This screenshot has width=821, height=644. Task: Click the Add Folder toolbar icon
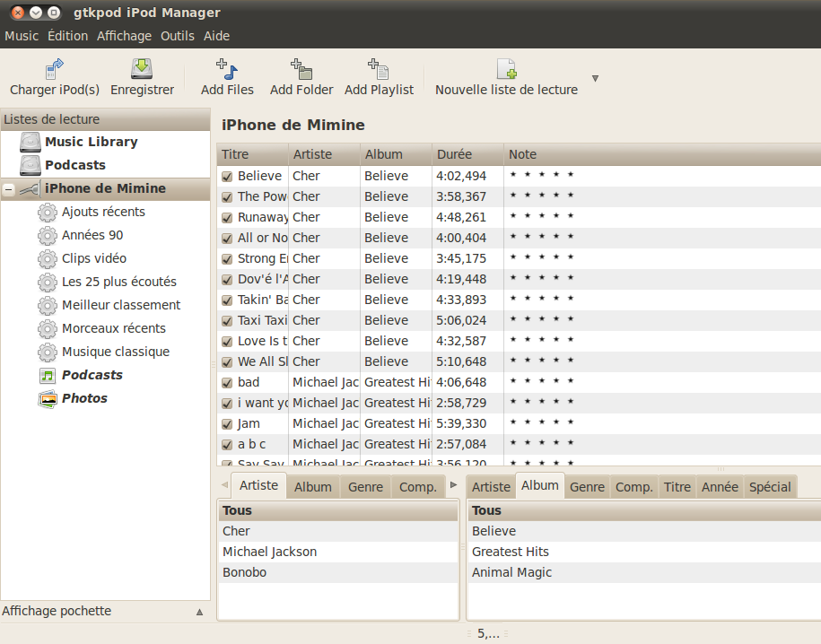point(301,69)
